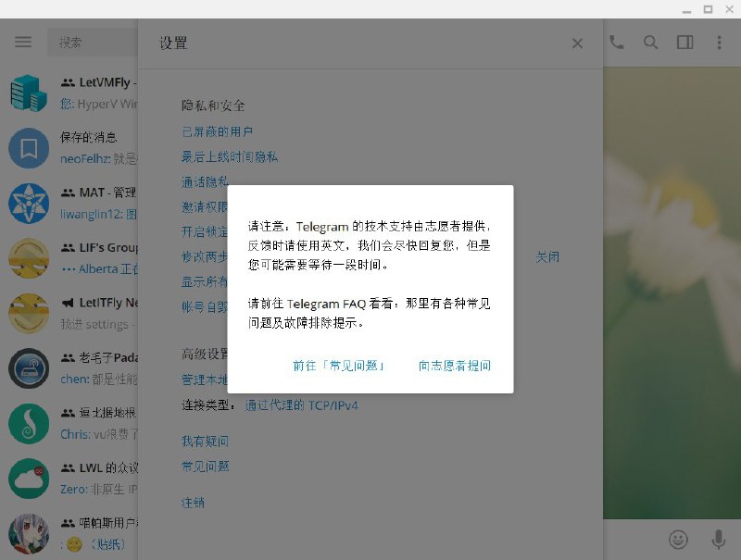Image resolution: width=741 pixels, height=560 pixels.
Task: Open the MAT - 管理 group avatar
Action: [x=29, y=204]
